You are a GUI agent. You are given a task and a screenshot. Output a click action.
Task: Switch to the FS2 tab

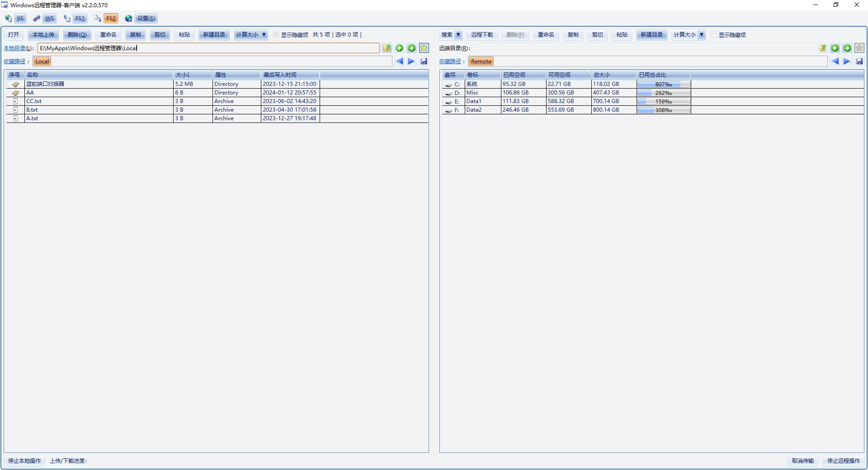(x=111, y=19)
